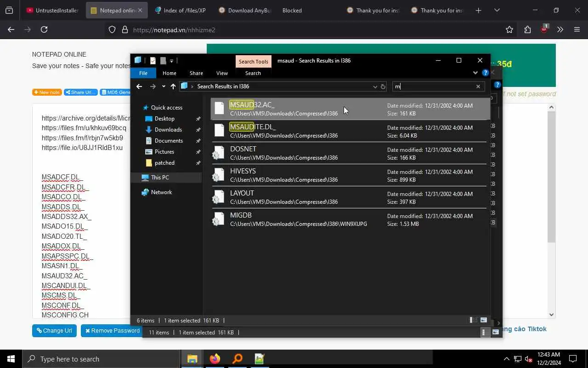Expand the Explorer ribbon with chevron
588x368 pixels.
475,73
